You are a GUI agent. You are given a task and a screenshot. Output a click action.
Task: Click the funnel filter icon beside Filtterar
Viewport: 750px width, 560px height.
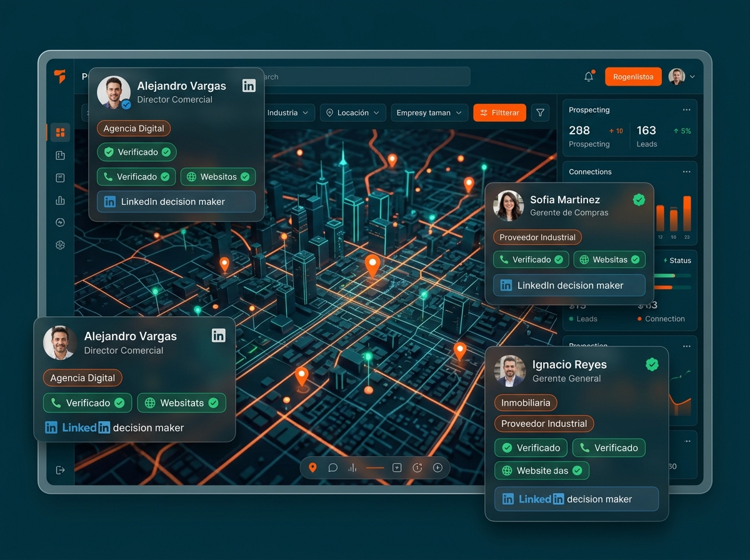pyautogui.click(x=540, y=112)
